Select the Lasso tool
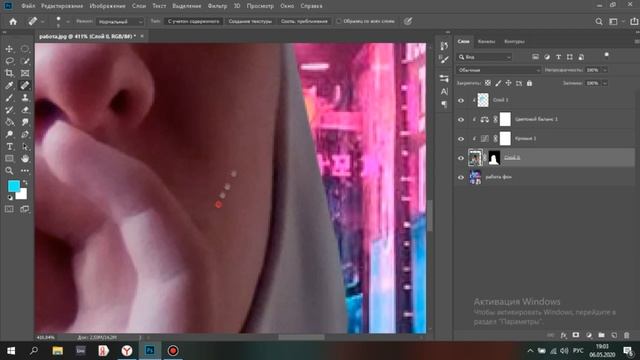 9,61
